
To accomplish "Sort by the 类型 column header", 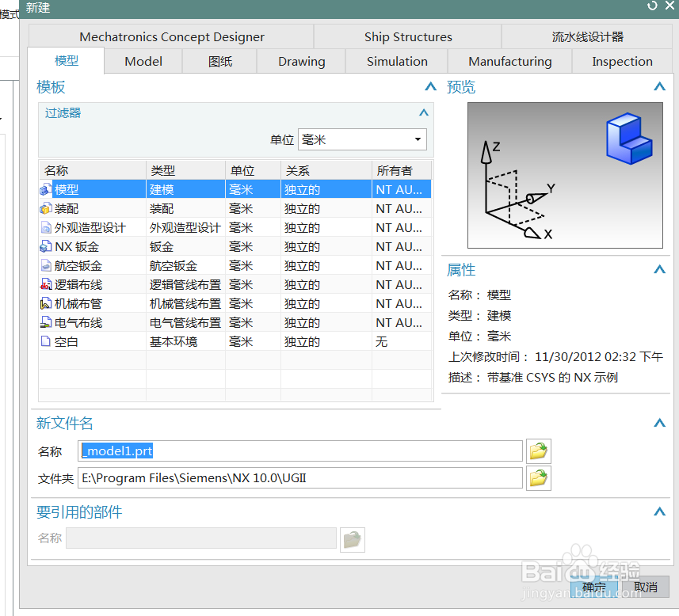I will (x=185, y=170).
